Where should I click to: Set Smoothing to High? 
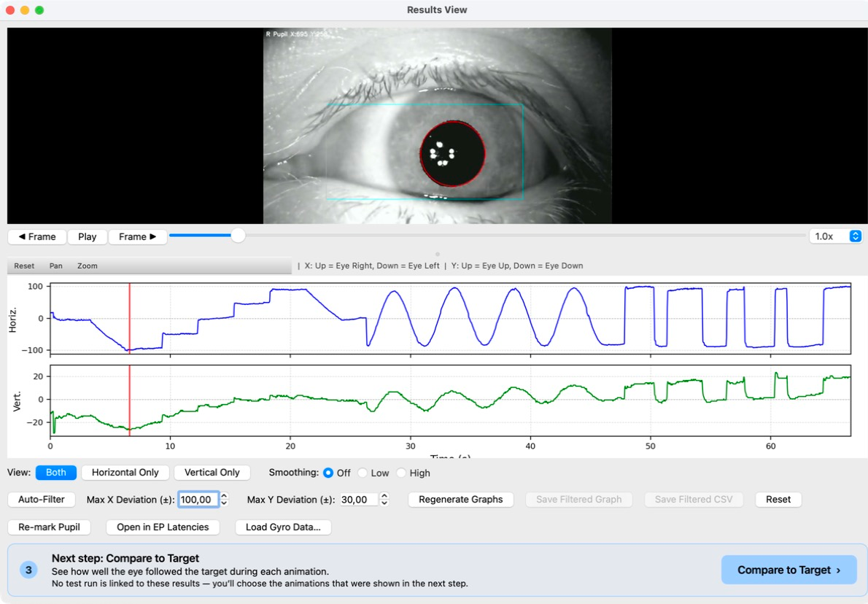coord(401,473)
